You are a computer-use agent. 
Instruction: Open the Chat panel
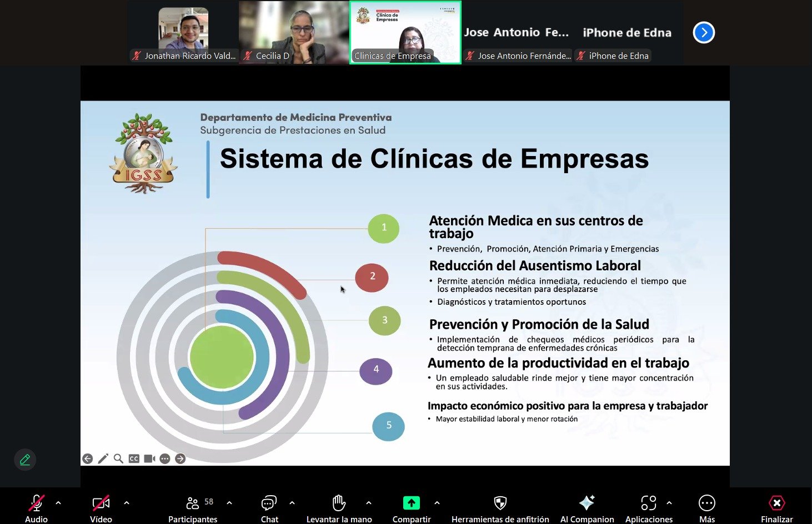coord(269,503)
